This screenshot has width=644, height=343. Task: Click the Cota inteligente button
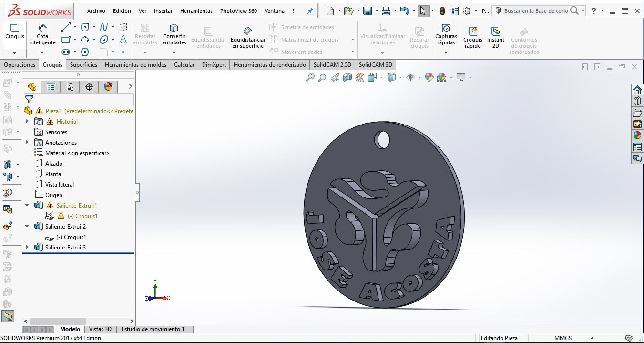[42, 34]
